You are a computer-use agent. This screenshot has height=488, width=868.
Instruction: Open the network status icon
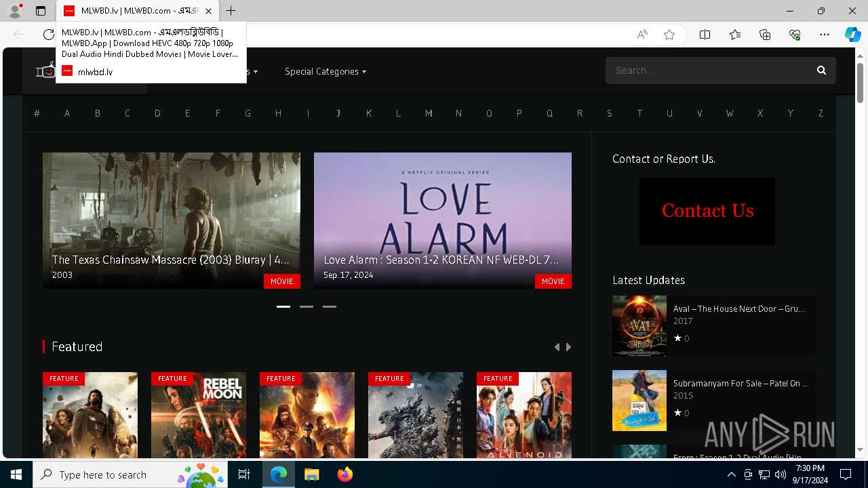pos(764,474)
